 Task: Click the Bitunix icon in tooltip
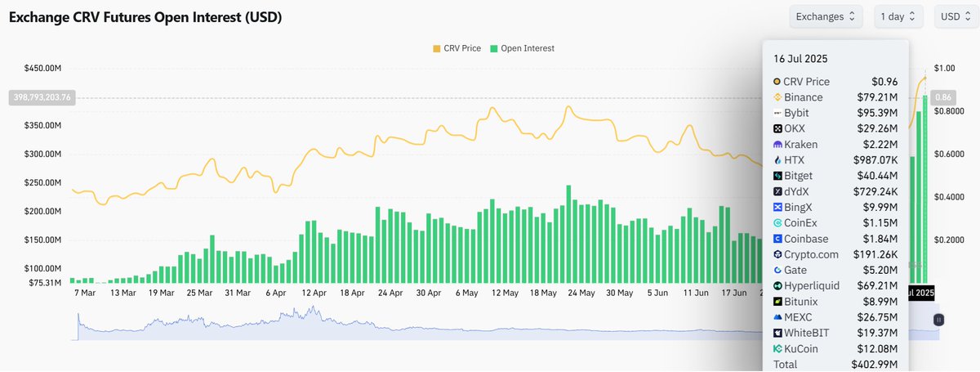tap(777, 302)
